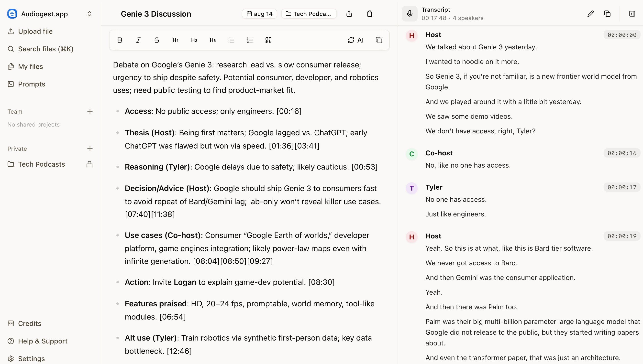
Task: Open the Audiogest.app workspace switcher
Action: (x=89, y=14)
